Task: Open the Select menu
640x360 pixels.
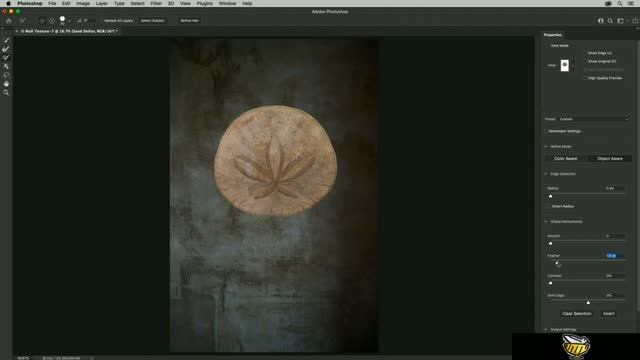Action: pyautogui.click(x=138, y=3)
